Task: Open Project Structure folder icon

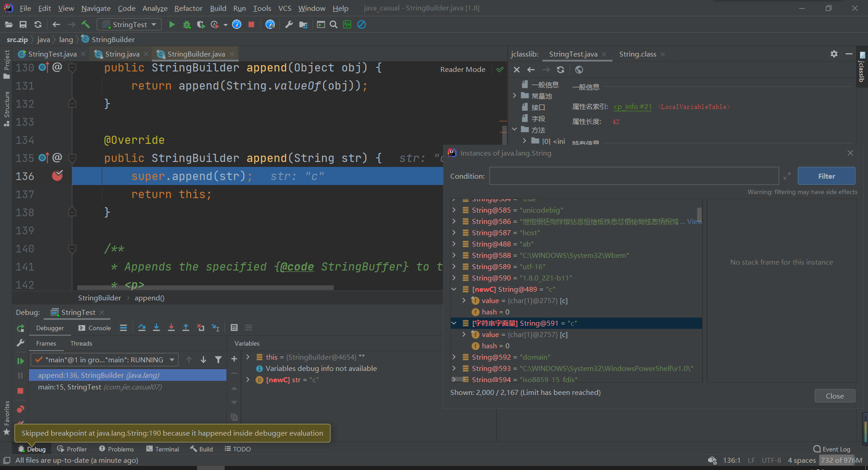Action: pyautogui.click(x=303, y=24)
